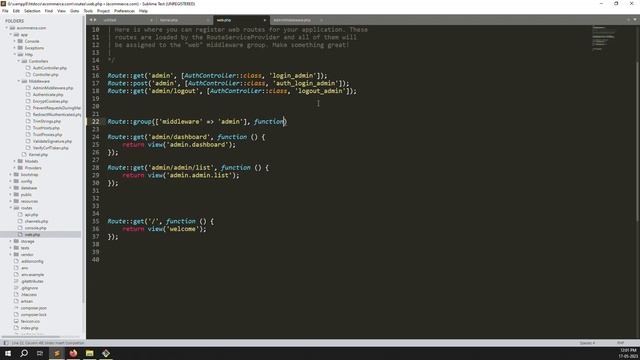Open api.php in routes folder

tap(31, 215)
